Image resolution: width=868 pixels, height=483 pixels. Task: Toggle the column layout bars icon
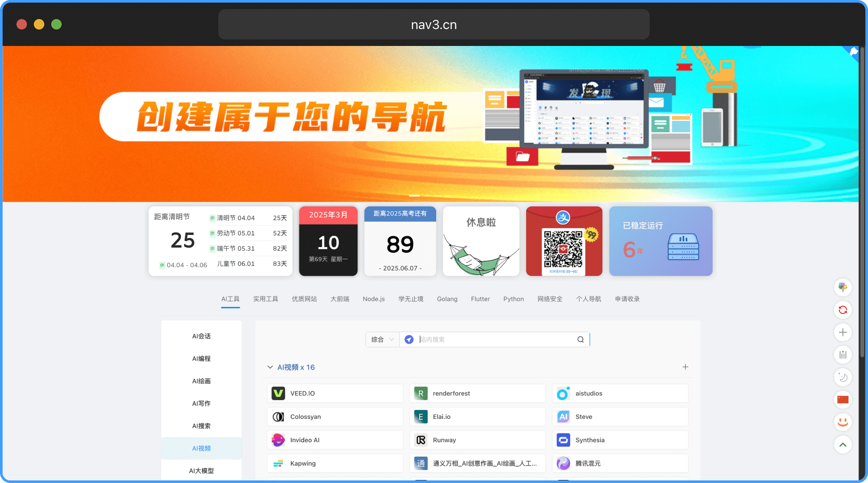pos(843,355)
